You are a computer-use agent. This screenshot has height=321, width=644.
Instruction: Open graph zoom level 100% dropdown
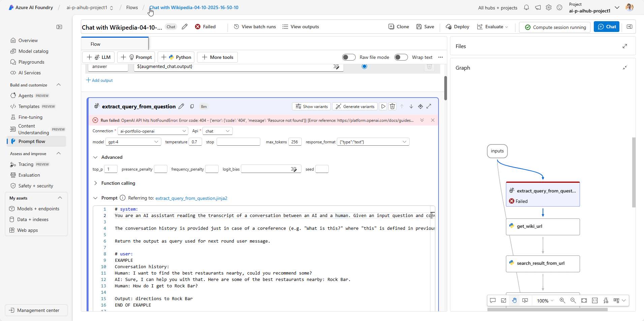click(x=545, y=300)
